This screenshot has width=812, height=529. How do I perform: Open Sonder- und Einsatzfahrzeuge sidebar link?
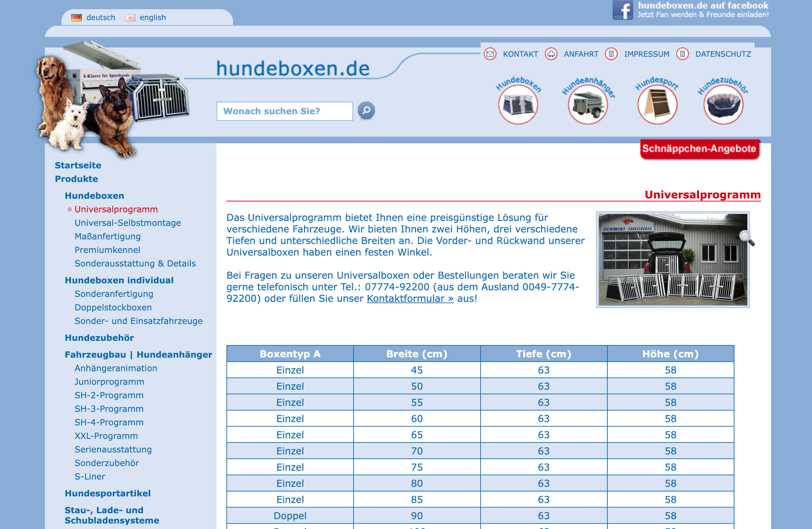[x=138, y=321]
